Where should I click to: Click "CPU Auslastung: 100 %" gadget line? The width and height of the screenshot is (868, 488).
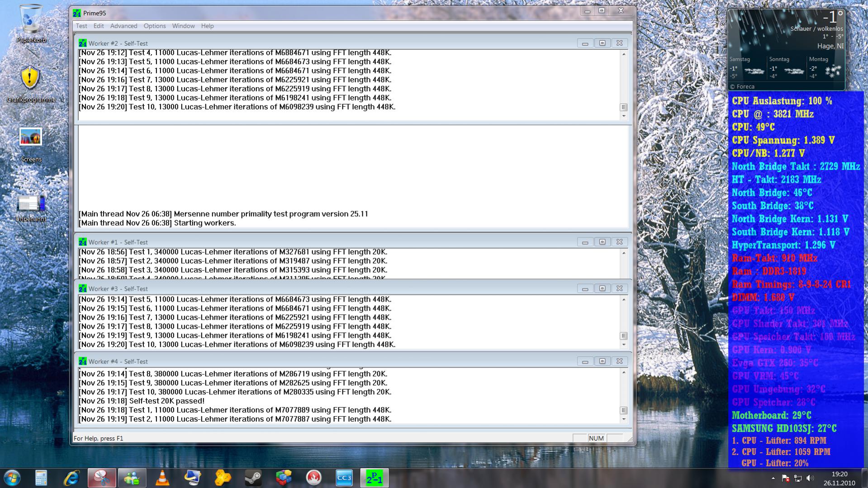pos(782,101)
